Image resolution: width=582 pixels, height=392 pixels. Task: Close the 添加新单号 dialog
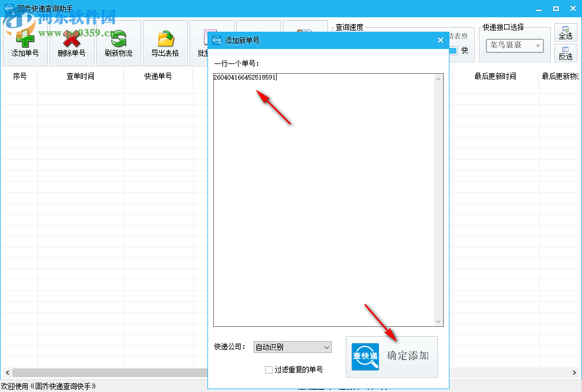click(440, 40)
